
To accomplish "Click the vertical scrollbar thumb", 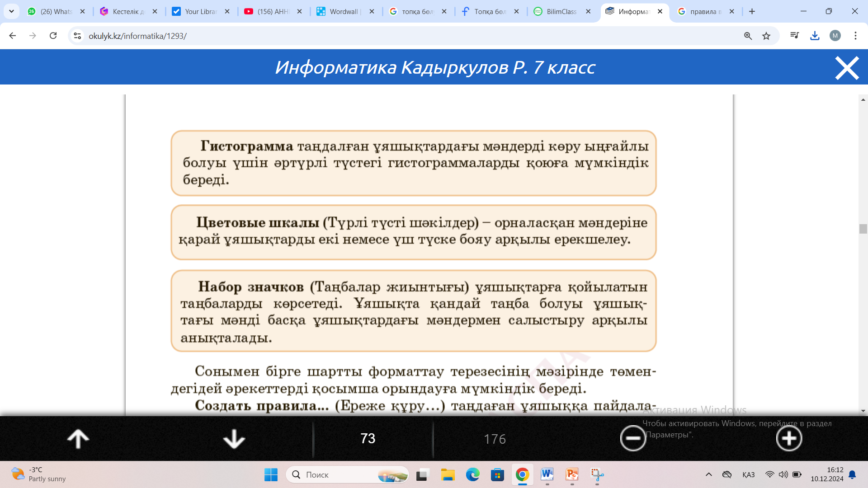I will click(863, 229).
